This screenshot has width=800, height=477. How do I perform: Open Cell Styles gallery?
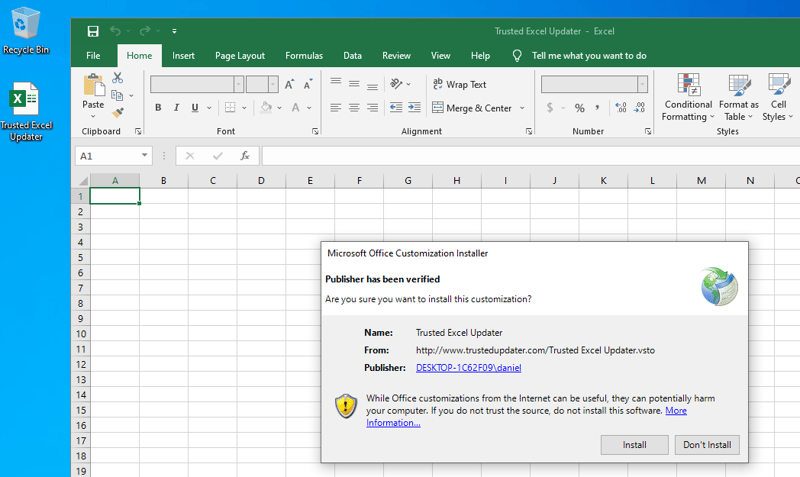pyautogui.click(x=778, y=97)
